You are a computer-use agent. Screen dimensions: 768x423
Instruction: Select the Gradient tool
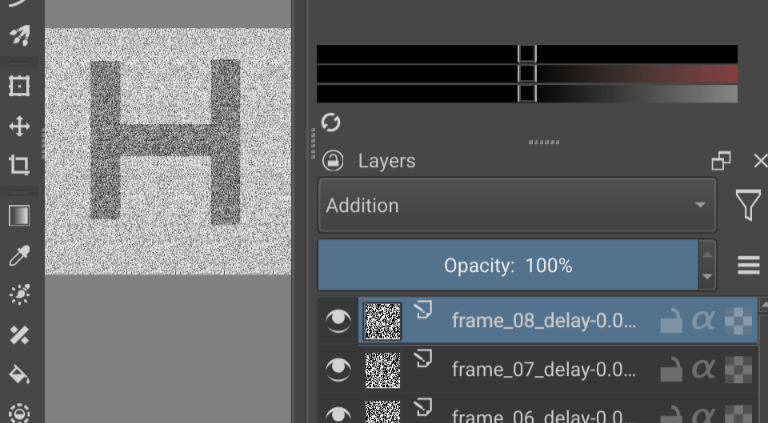[19, 216]
